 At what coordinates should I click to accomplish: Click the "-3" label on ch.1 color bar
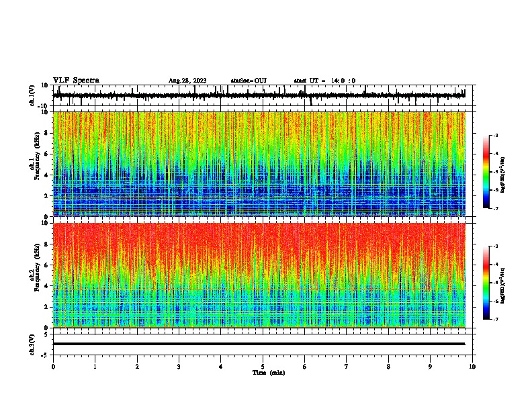pos(496,136)
